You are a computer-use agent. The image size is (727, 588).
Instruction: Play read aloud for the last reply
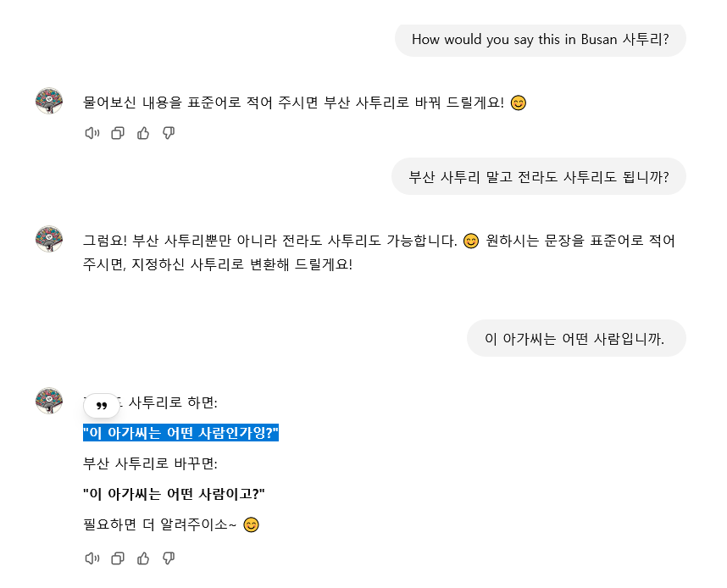click(92, 558)
